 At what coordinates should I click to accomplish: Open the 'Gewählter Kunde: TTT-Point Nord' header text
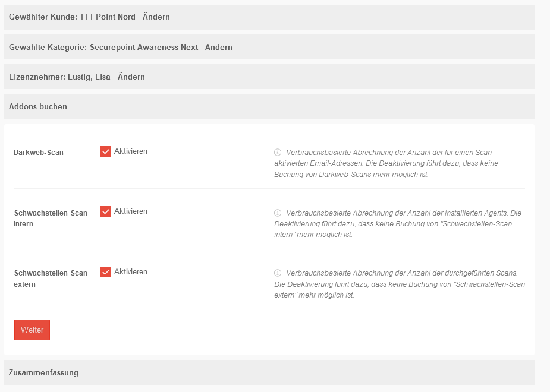point(72,17)
